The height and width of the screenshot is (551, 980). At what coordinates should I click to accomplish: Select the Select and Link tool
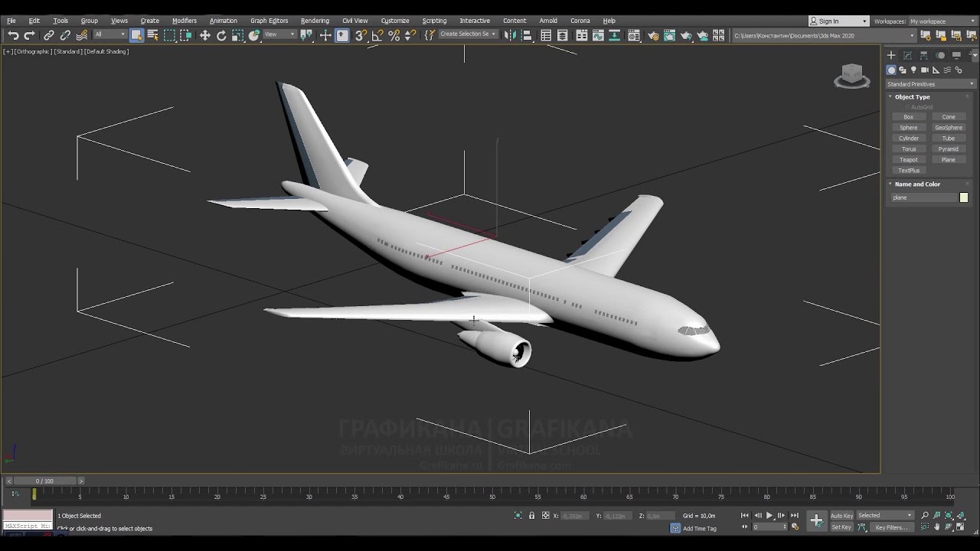(x=48, y=35)
